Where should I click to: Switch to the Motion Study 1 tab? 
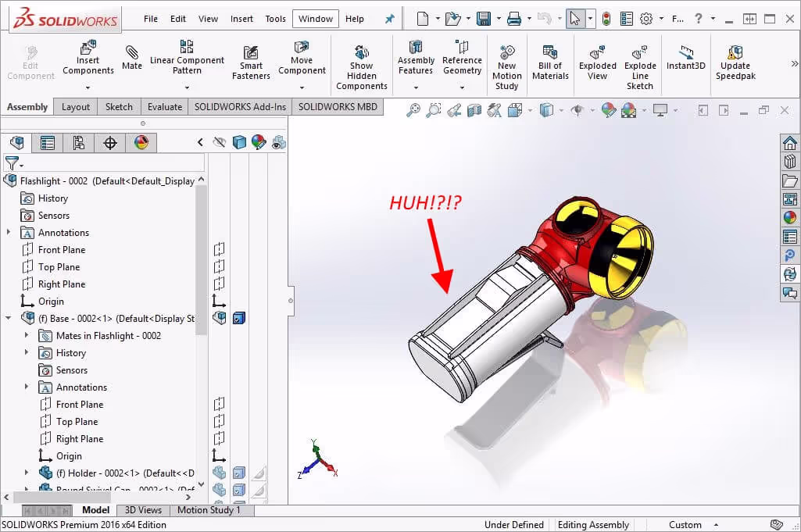(209, 510)
